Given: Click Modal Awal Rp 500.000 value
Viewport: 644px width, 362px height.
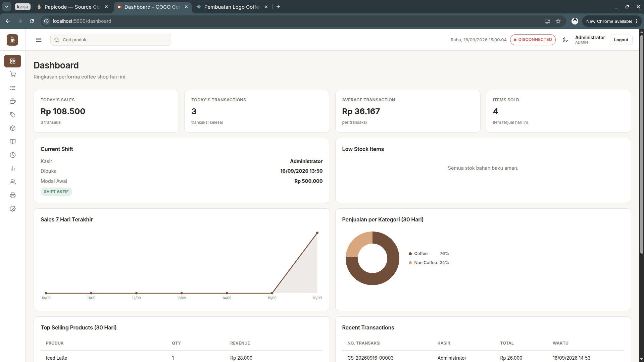Looking at the screenshot, I should point(308,181).
